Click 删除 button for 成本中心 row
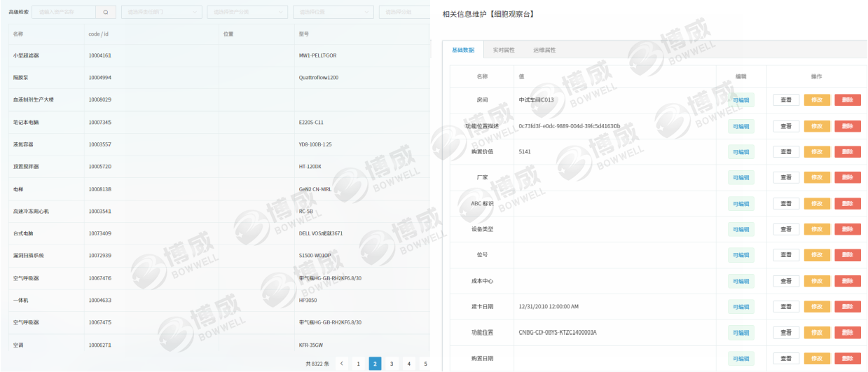Screen dimensions: 868x372 click(847, 281)
